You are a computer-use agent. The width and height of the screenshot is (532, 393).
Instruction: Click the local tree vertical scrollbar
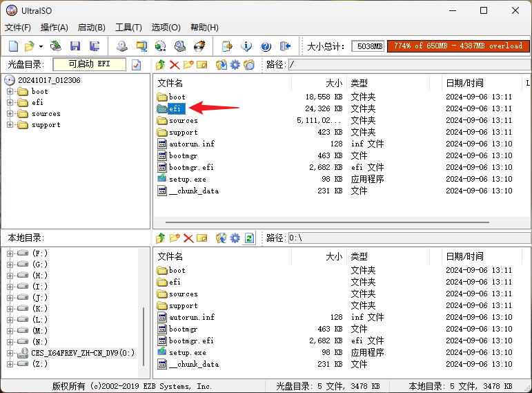pos(144,336)
